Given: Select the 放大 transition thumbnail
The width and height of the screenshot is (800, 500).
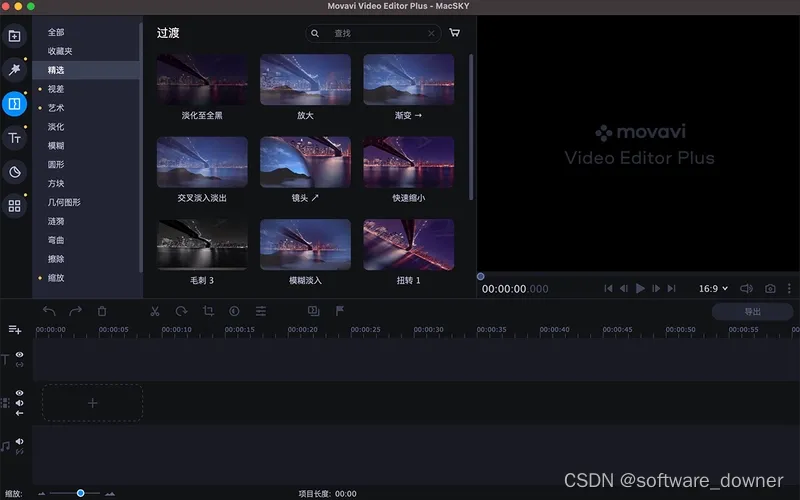Looking at the screenshot, I should coord(305,80).
